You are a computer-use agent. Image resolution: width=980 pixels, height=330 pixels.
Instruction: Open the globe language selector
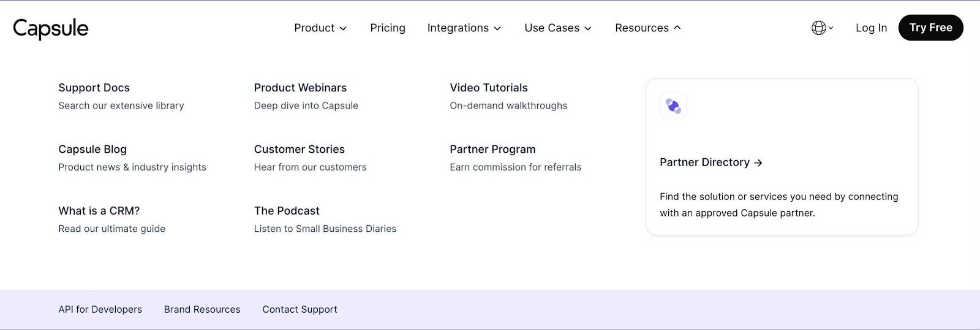(822, 28)
